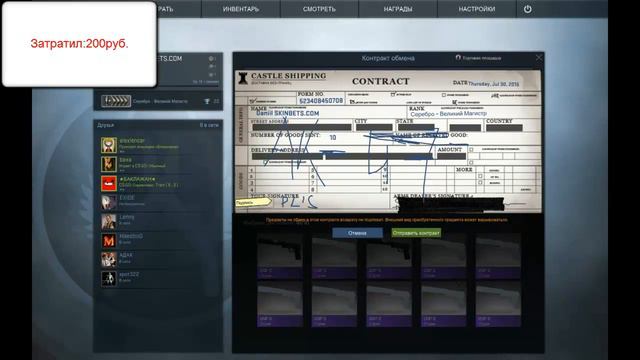The height and width of the screenshot is (360, 640).
Task: Click the last contract item in bottom row
Action: 498,304
